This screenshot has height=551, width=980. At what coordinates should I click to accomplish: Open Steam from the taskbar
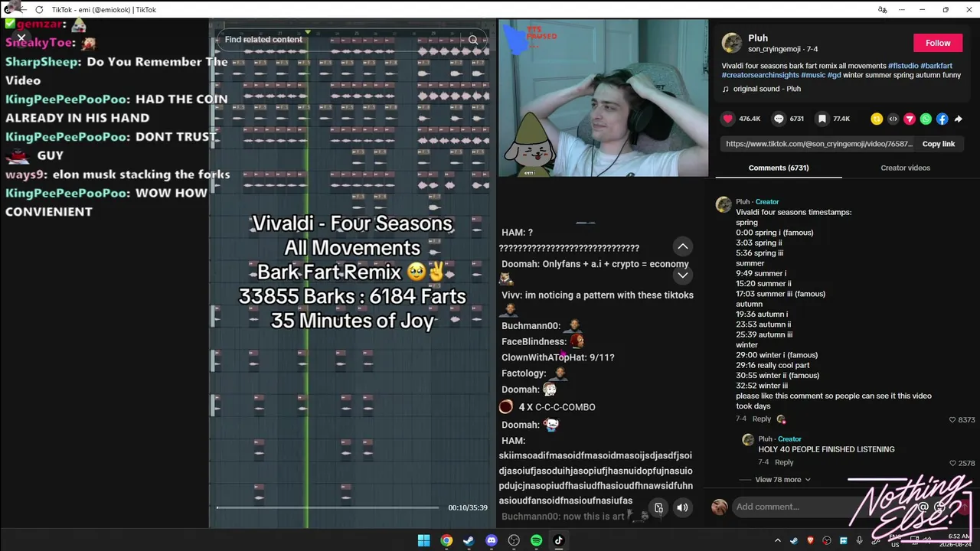[469, 540]
